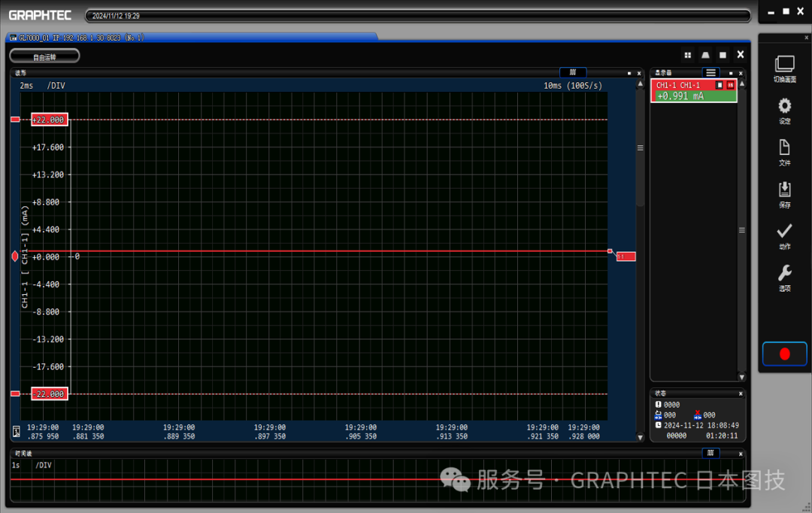This screenshot has height=513, width=812.
Task: Start recording with the red record button
Action: (x=784, y=354)
